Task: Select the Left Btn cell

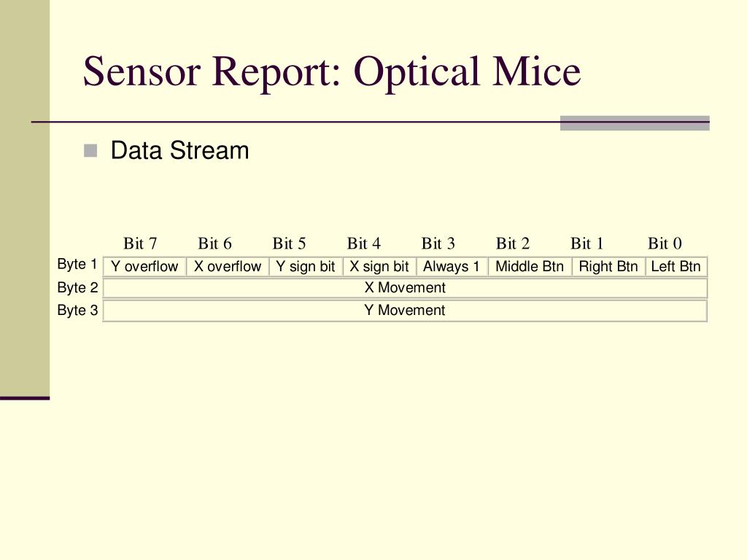Action: [676, 266]
